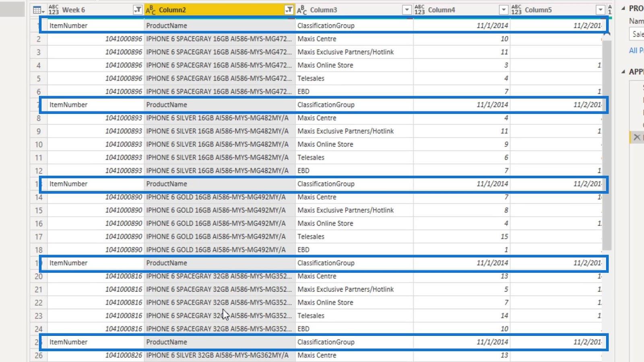Click into the query Name field
Viewport: 644px width, 362px height.
(x=636, y=34)
